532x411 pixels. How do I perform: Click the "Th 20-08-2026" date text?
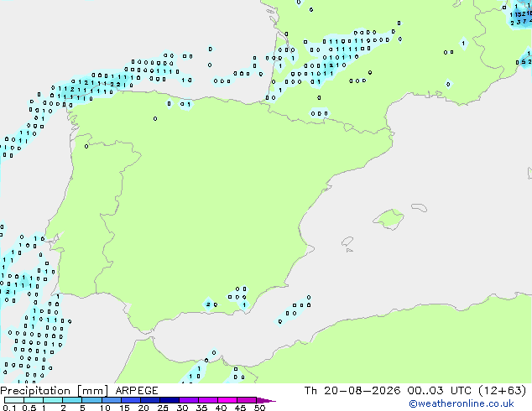pyautogui.click(x=352, y=391)
